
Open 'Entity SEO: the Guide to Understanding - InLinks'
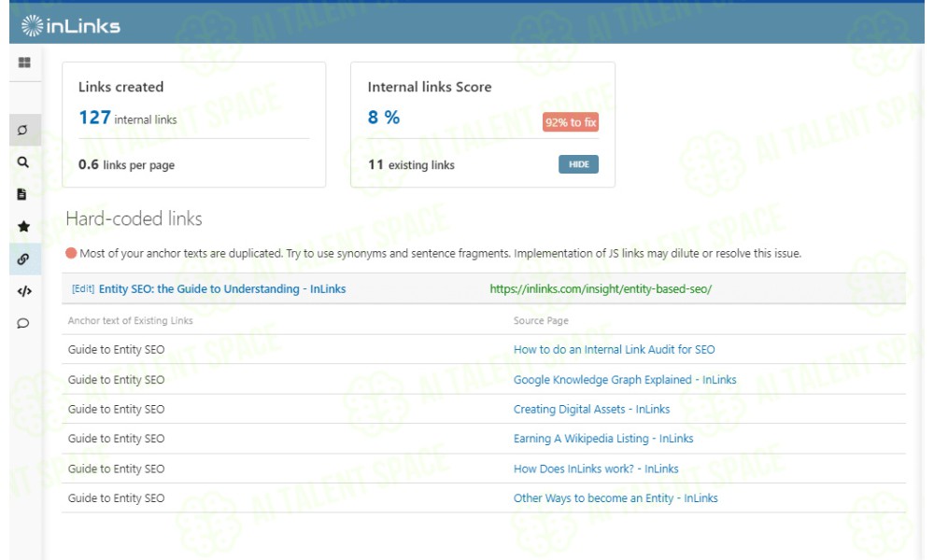tap(222, 288)
